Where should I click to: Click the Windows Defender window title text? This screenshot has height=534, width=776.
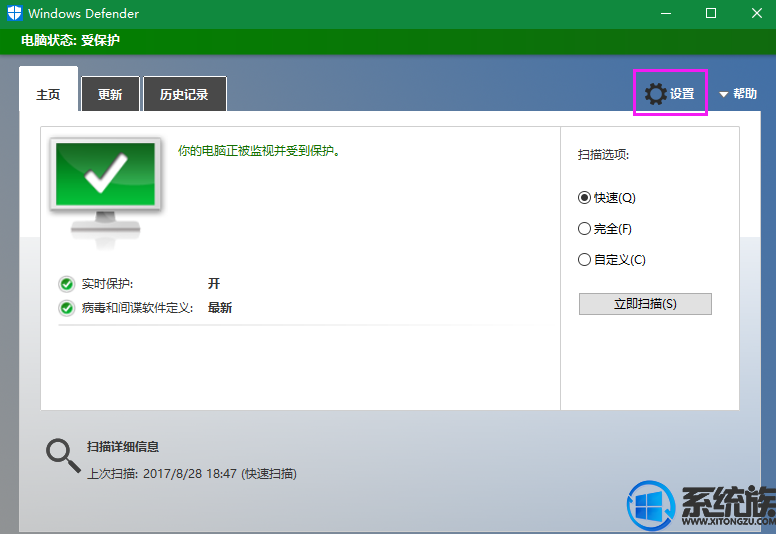pos(84,13)
